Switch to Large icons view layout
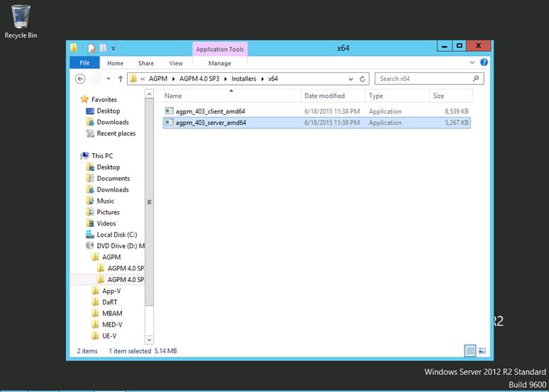Screen dimensions: 549x392 pyautogui.click(x=482, y=351)
